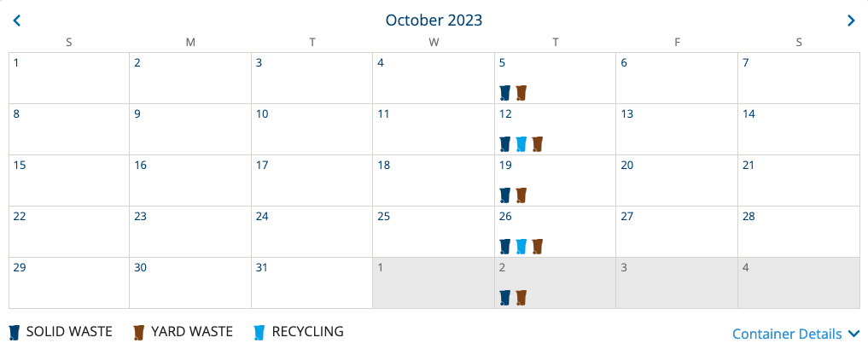Click the RECYCLING legend bin icon

click(259, 332)
